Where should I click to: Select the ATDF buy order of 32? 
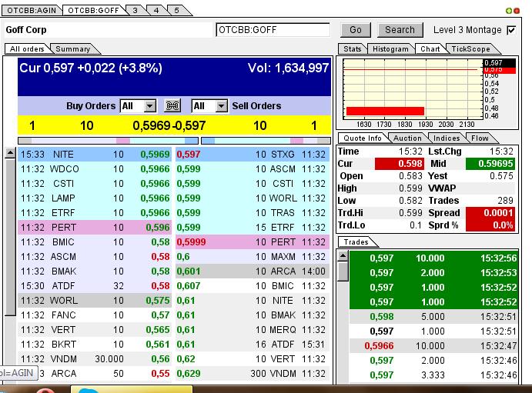[95, 286]
